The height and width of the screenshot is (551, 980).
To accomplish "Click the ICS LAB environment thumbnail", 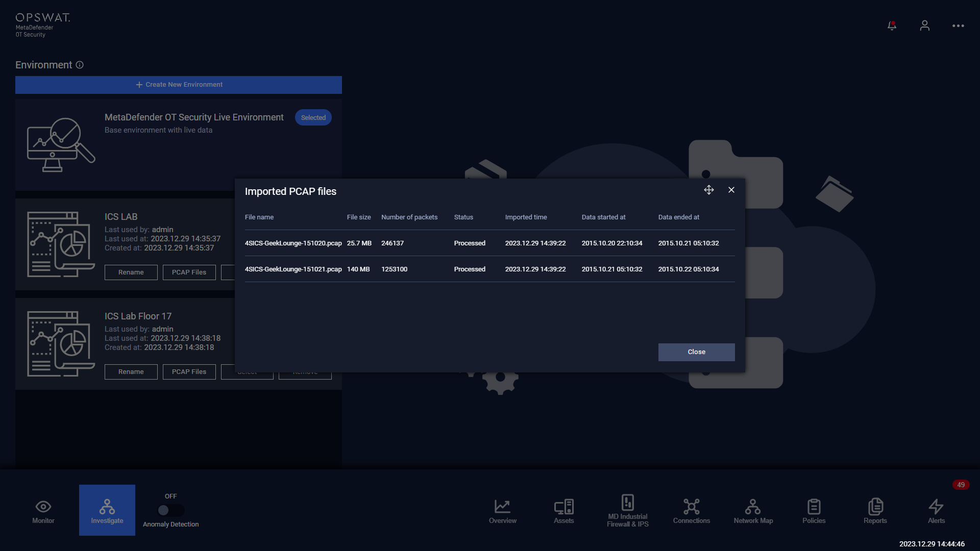I will [x=61, y=244].
